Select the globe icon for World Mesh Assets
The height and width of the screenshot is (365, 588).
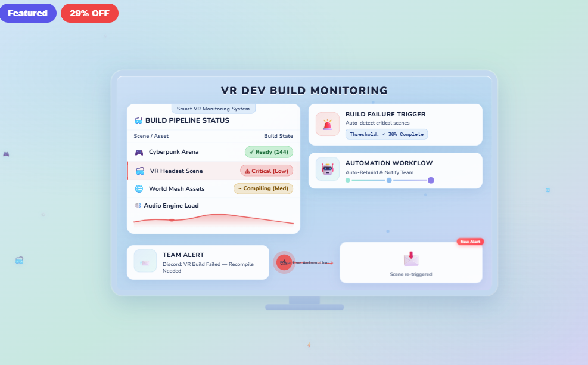[138, 188]
